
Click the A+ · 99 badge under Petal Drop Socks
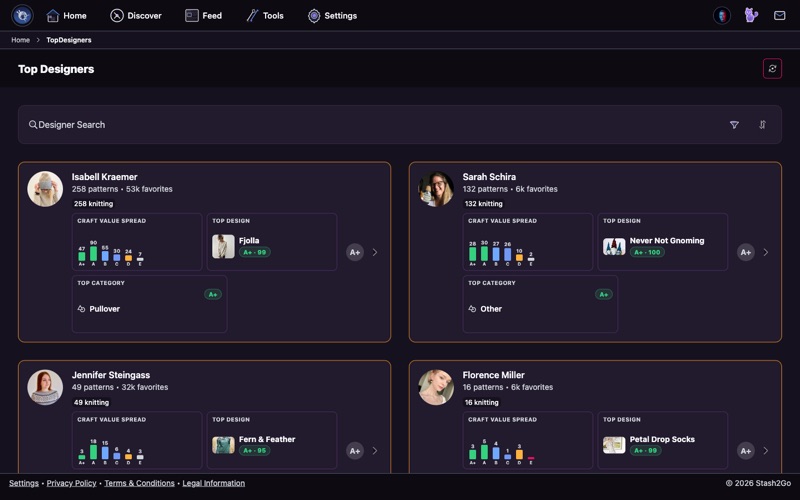645,451
